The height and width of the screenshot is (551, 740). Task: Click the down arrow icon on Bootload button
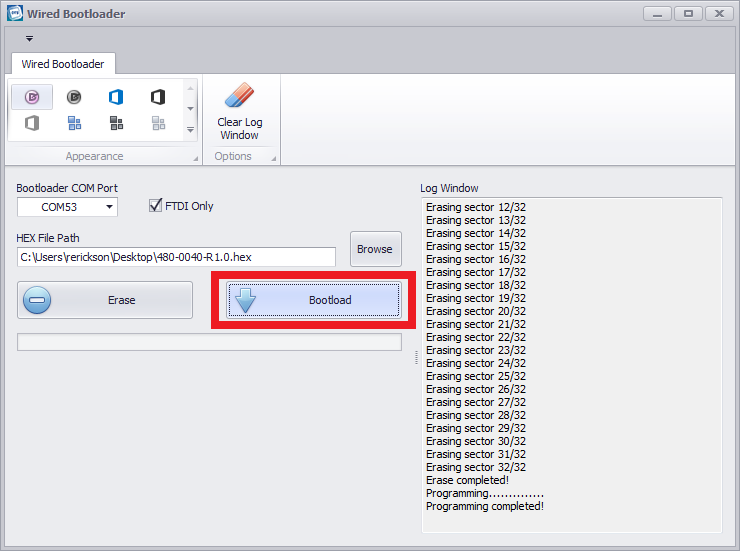click(245, 301)
